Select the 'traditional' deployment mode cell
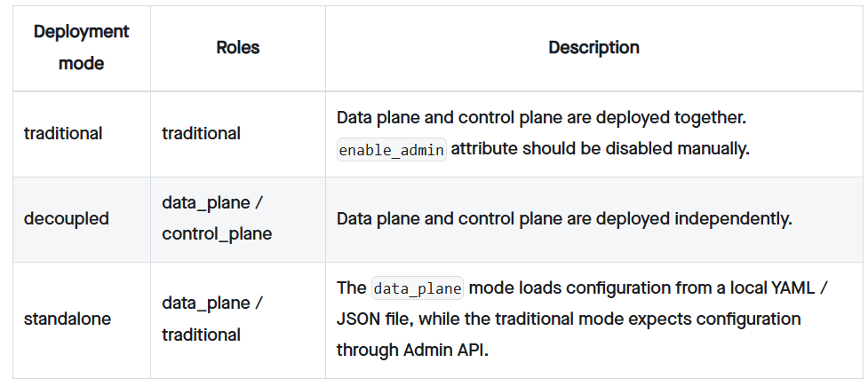This screenshot has width=868, height=386. click(63, 133)
